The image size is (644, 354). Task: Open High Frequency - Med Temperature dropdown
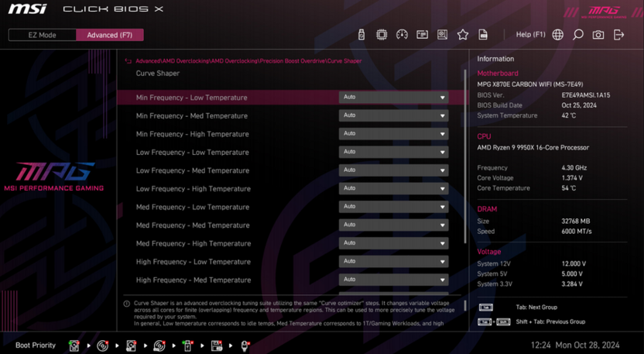(393, 280)
